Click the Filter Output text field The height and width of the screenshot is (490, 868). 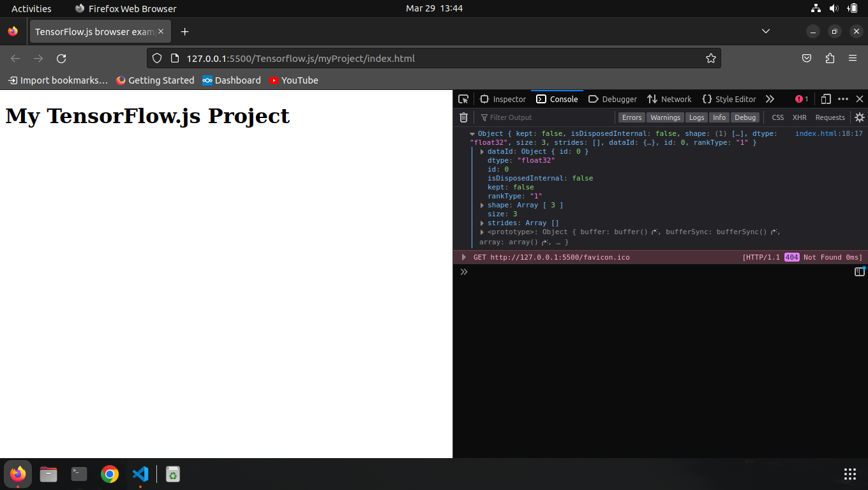(x=542, y=117)
